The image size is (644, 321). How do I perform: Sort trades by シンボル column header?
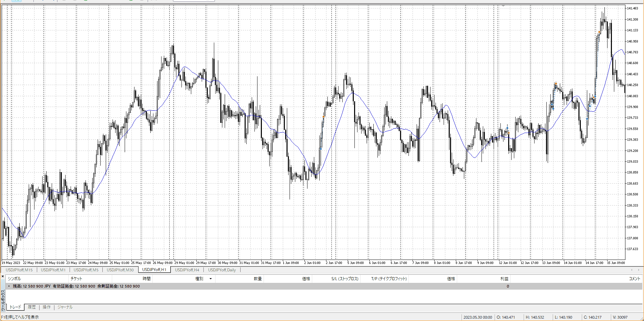[14, 279]
